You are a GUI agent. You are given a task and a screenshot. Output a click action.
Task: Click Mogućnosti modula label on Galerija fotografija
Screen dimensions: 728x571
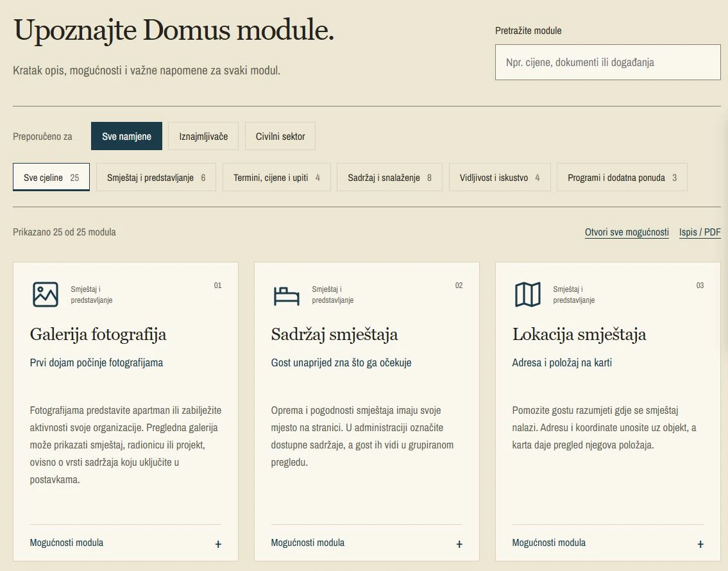click(67, 542)
